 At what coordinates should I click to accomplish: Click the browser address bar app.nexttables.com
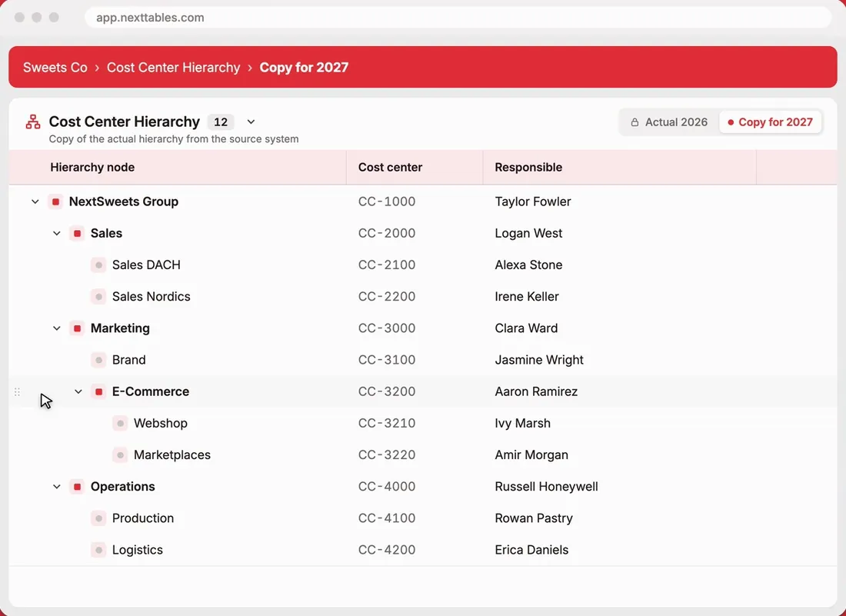pos(458,17)
